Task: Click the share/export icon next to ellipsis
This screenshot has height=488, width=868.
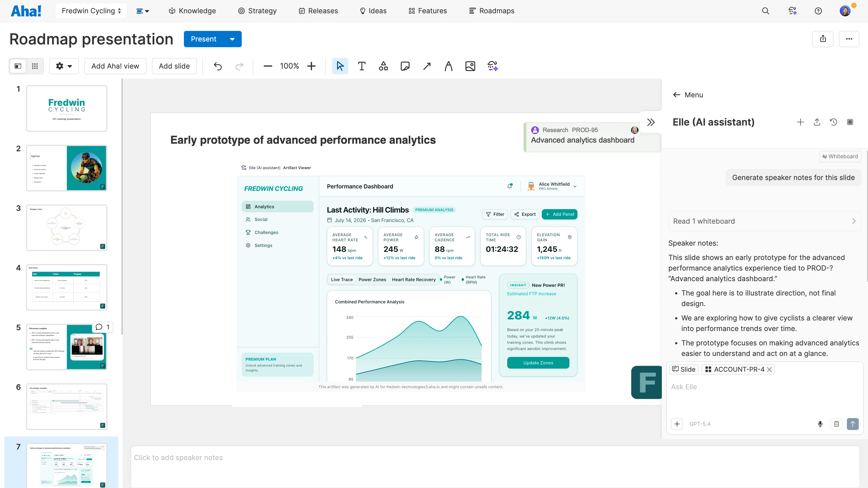Action: click(x=823, y=39)
